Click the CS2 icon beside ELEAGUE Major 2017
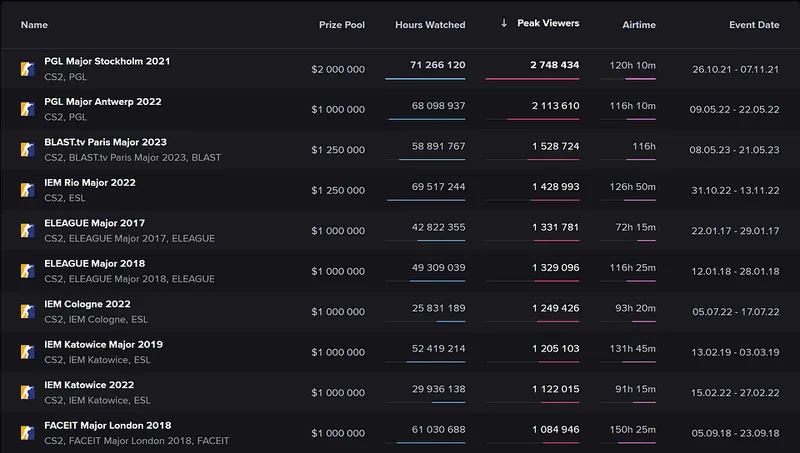 coord(28,231)
